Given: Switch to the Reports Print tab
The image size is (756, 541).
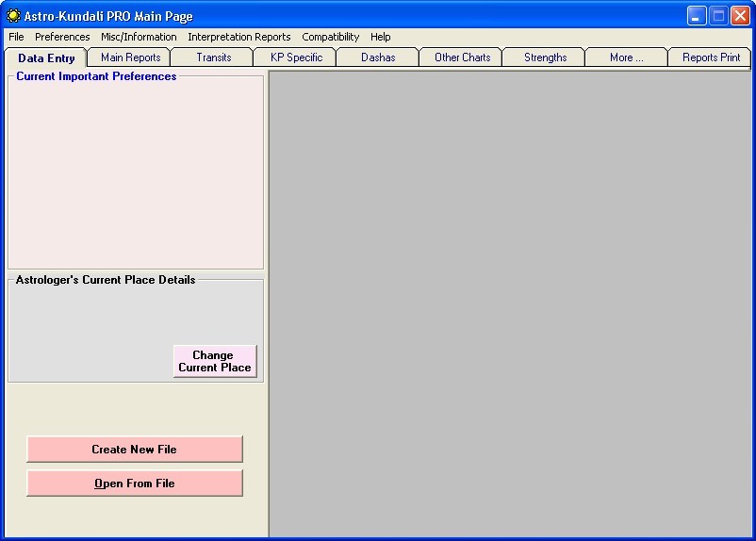Looking at the screenshot, I should [x=711, y=57].
